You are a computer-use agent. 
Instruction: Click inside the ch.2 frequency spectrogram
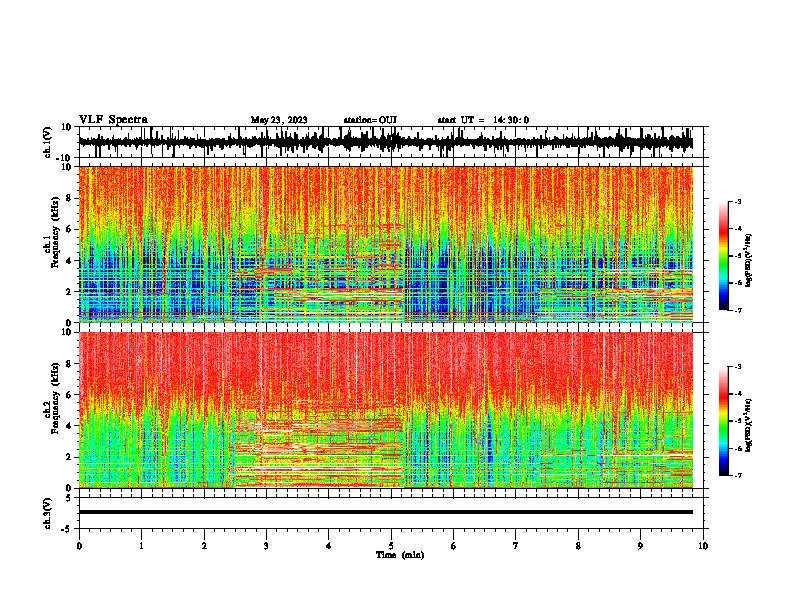pyautogui.click(x=385, y=410)
